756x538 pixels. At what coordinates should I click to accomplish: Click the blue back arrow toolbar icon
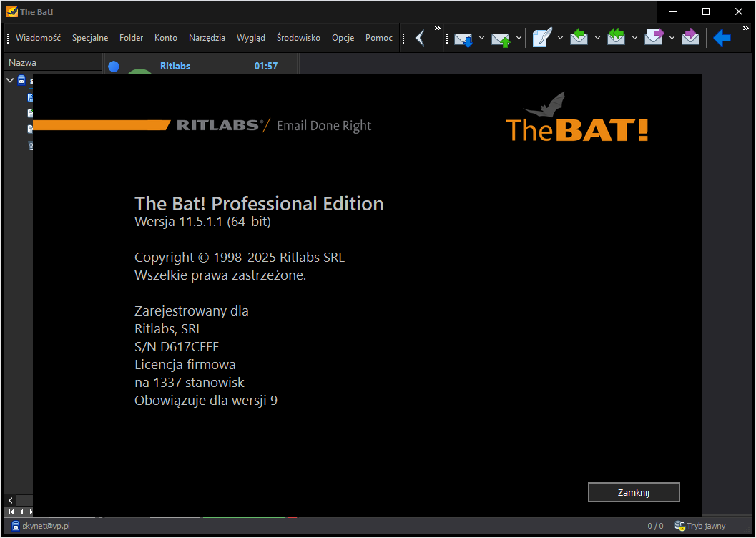click(722, 38)
